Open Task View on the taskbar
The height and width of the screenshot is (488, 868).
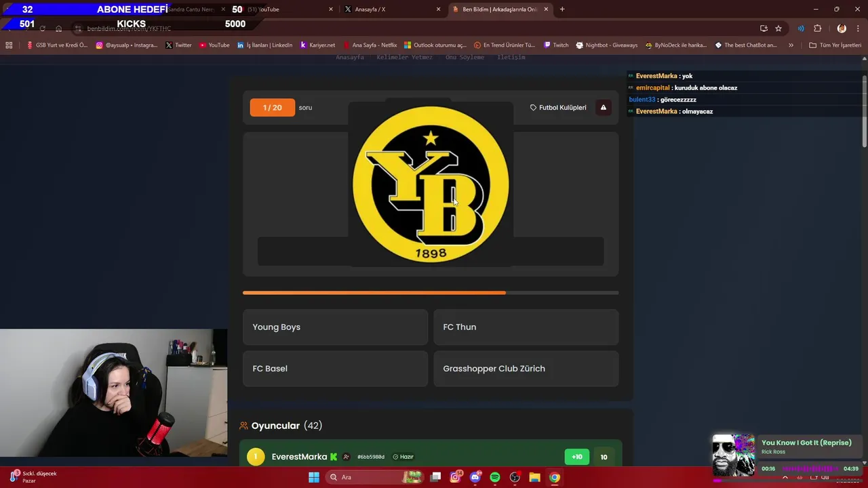click(x=435, y=477)
